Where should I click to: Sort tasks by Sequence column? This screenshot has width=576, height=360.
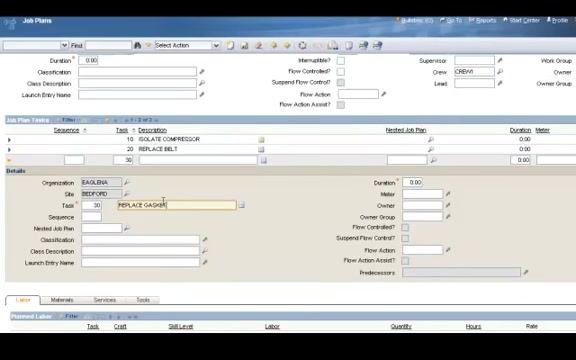[x=66, y=130]
